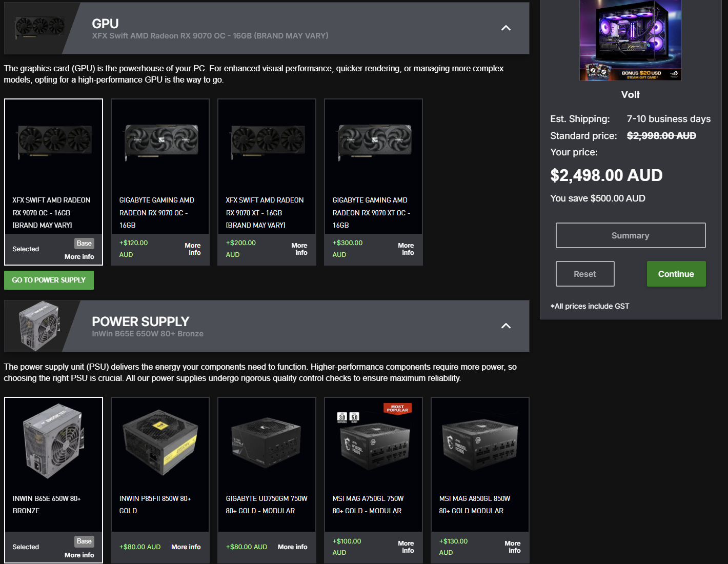This screenshot has height=564, width=728.
Task: Click the struck-through $2,998.00 AUD standard price
Action: [661, 136]
